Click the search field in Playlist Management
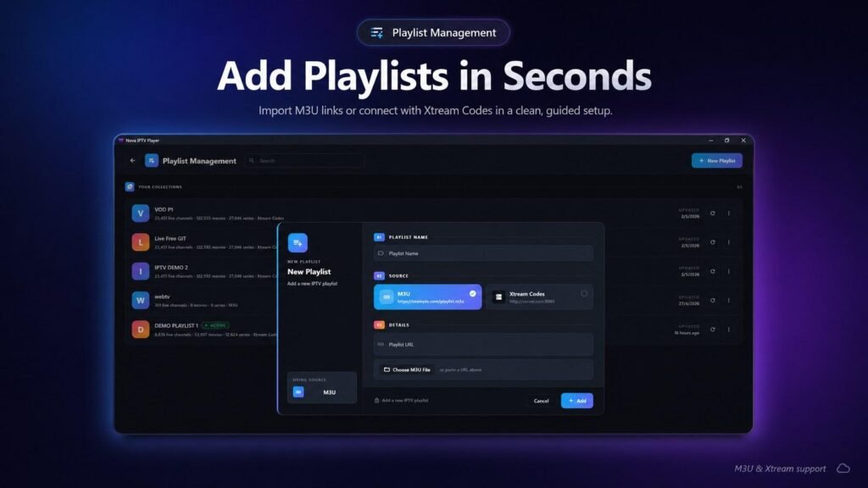The height and width of the screenshot is (488, 868). (x=305, y=160)
